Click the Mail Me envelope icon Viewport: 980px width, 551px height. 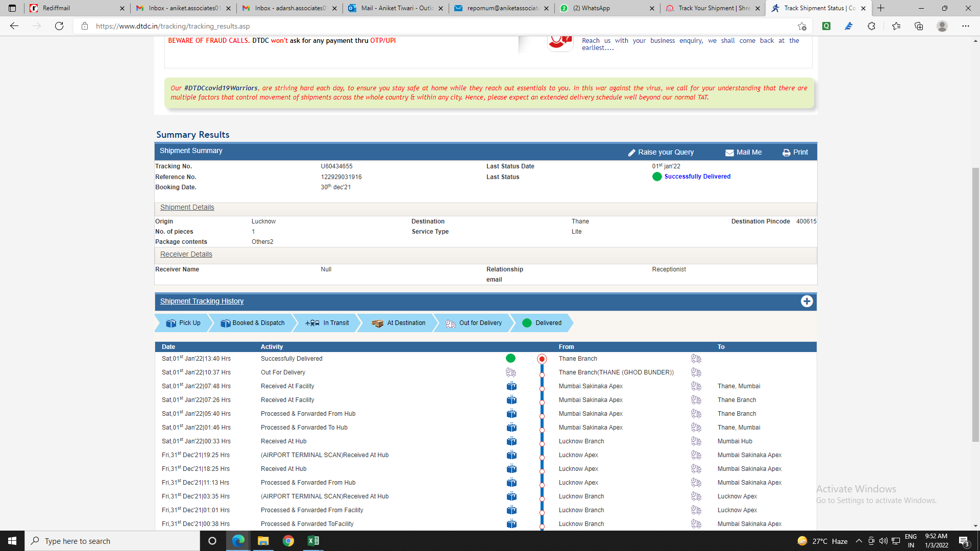click(729, 153)
